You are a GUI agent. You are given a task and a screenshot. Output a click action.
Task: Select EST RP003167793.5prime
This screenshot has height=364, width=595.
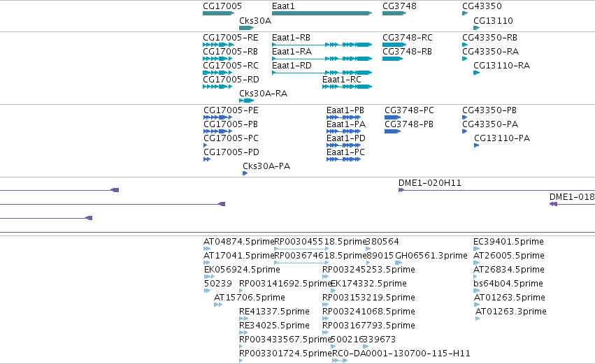pyautogui.click(x=326, y=333)
